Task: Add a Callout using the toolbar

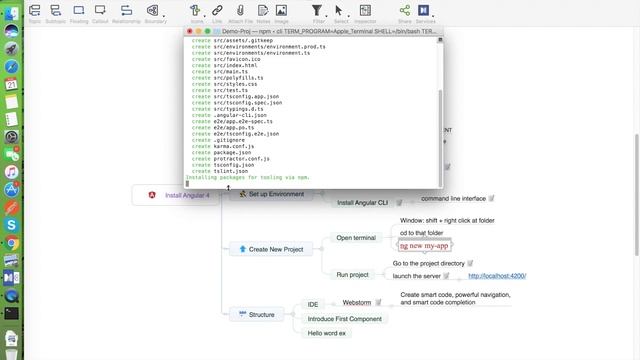Action: pos(100,10)
